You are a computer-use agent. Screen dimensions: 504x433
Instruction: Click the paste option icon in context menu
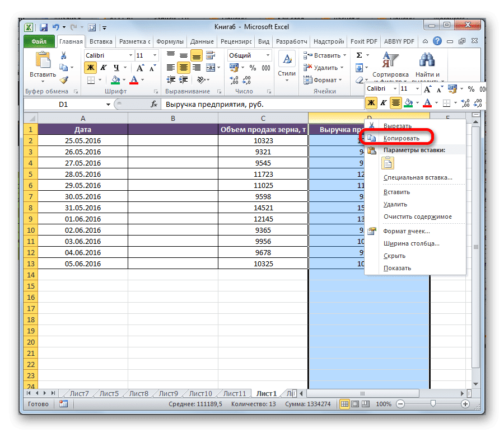pyautogui.click(x=388, y=163)
